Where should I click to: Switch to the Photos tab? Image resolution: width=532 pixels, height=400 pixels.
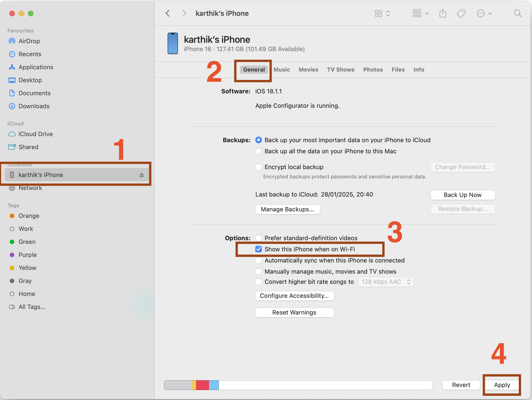click(x=372, y=69)
